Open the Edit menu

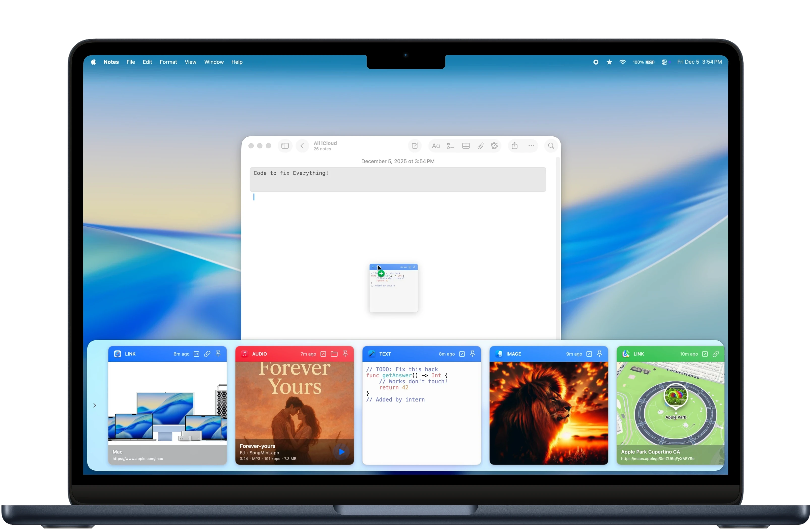click(x=147, y=62)
